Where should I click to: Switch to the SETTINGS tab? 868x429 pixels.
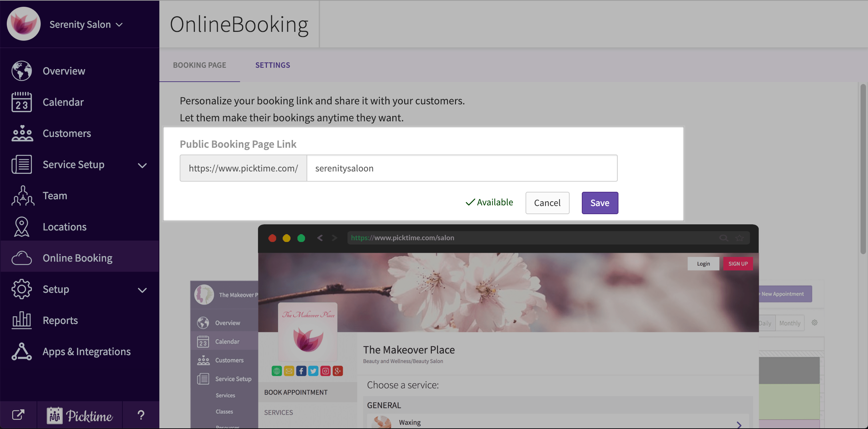[x=273, y=65]
